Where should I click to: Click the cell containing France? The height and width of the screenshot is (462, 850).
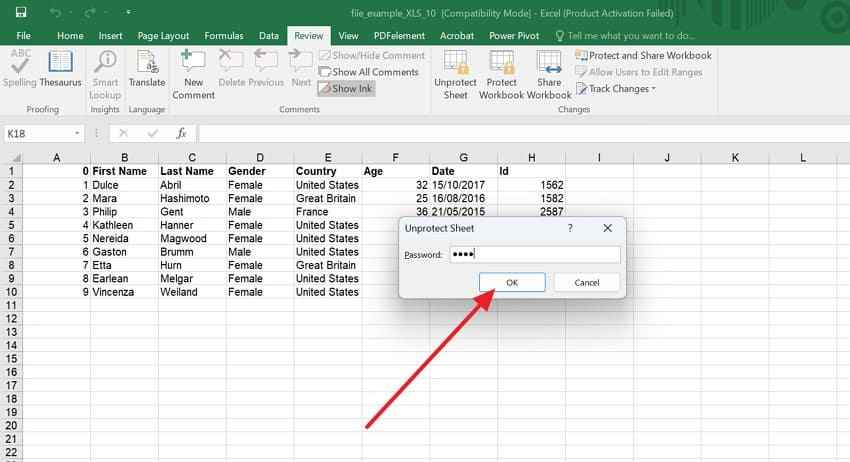(327, 211)
